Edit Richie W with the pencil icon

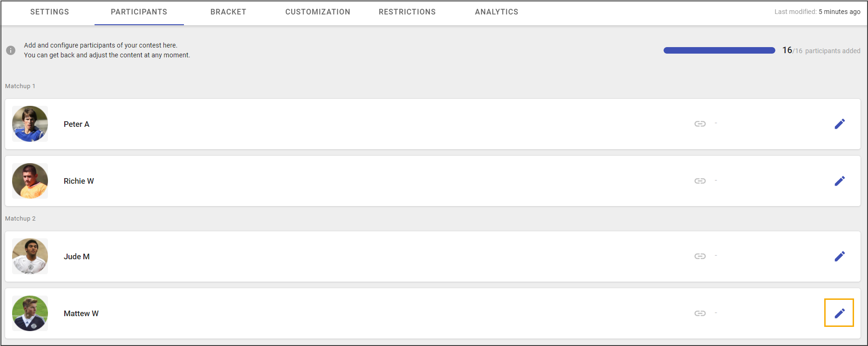(x=840, y=181)
